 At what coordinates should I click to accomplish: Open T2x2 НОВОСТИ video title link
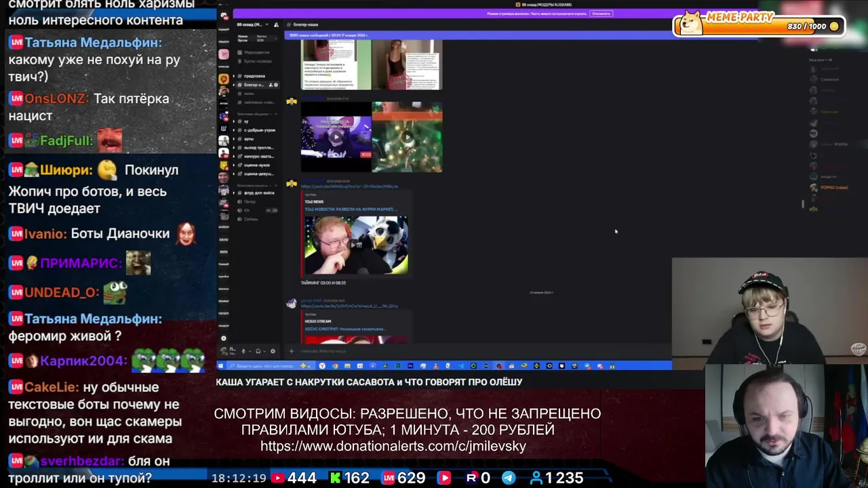[x=350, y=209]
